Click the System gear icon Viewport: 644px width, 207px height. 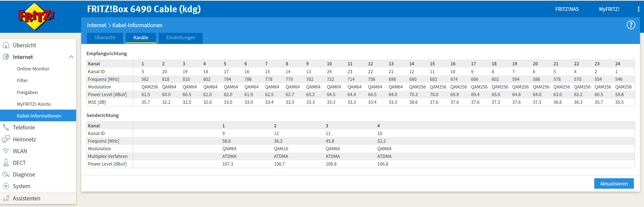[6, 186]
